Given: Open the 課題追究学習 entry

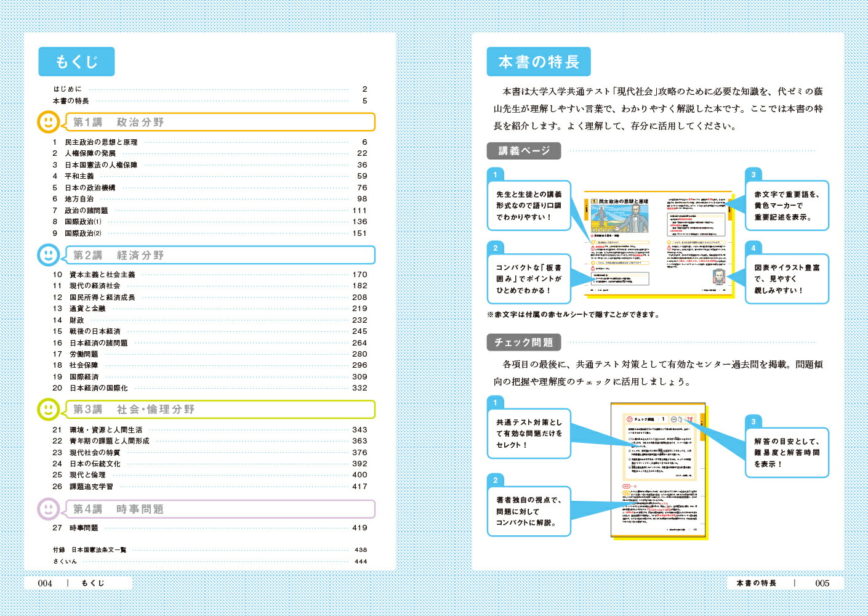Looking at the screenshot, I should [210, 487].
